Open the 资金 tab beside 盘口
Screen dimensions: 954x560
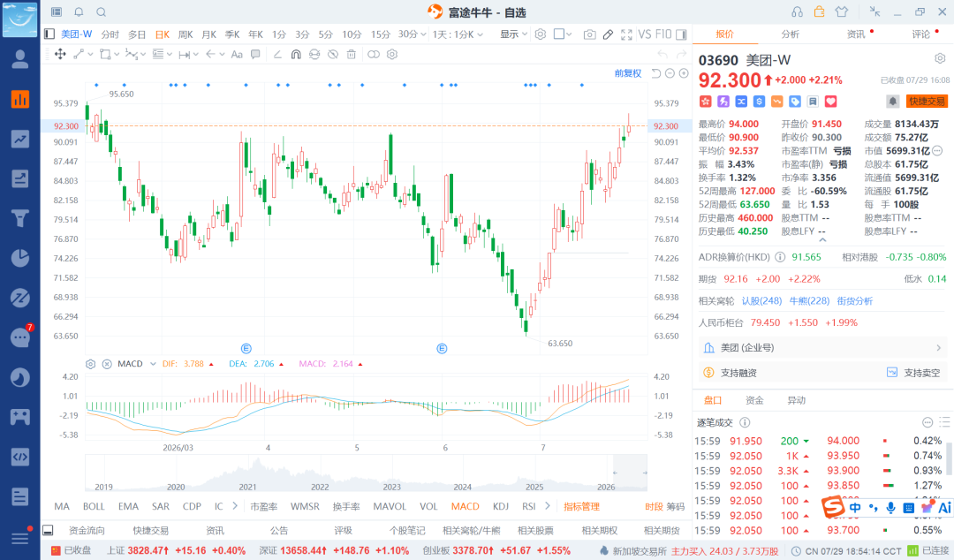pos(754,400)
